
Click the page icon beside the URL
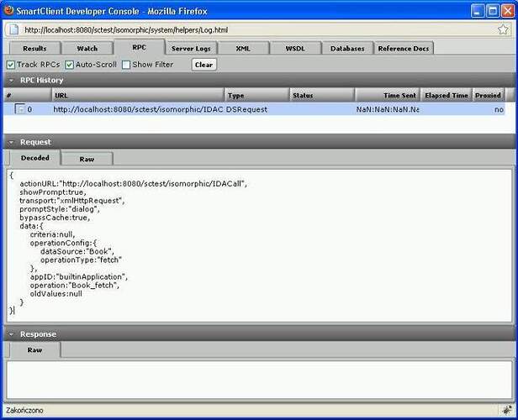13,29
